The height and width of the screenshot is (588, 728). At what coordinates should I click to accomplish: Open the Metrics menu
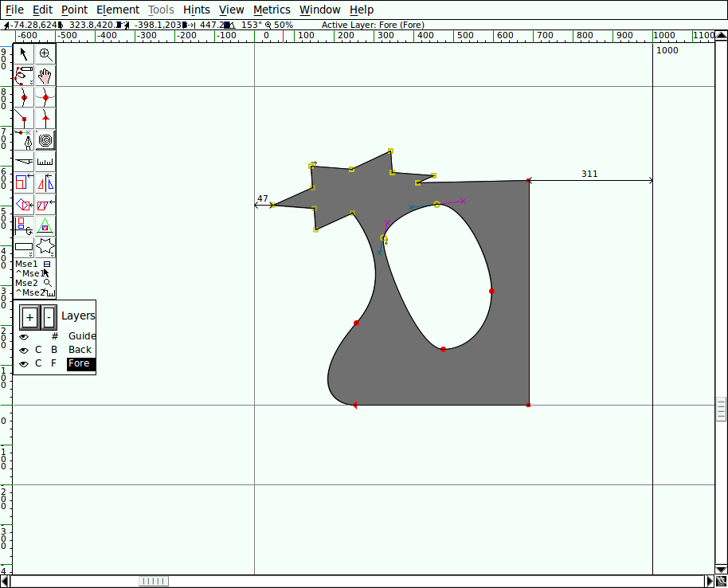point(272,10)
